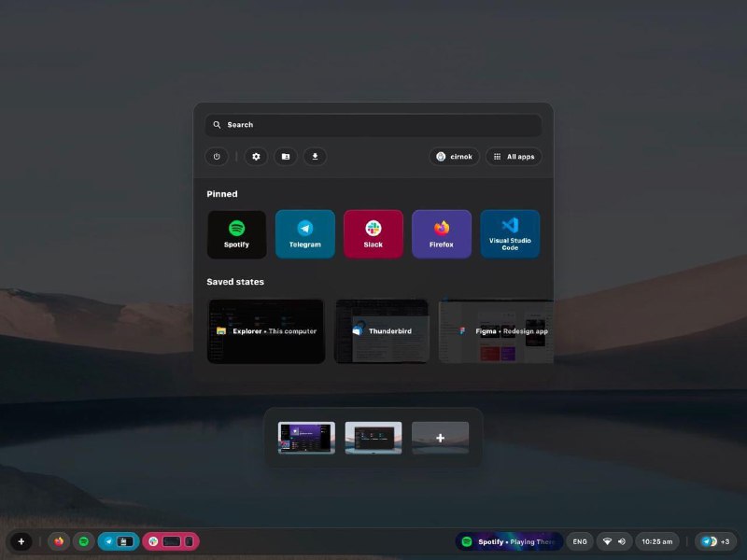
Task: Open the Wi-Fi network icon in the tray
Action: tap(607, 541)
